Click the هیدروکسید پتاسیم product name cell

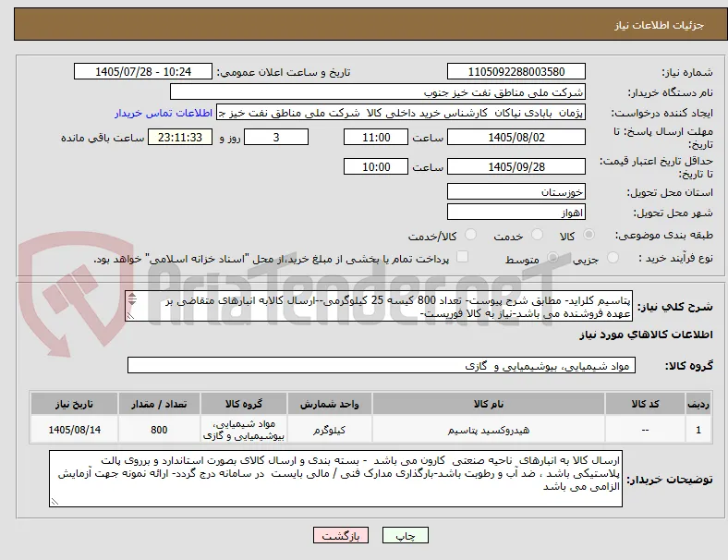coord(489,430)
